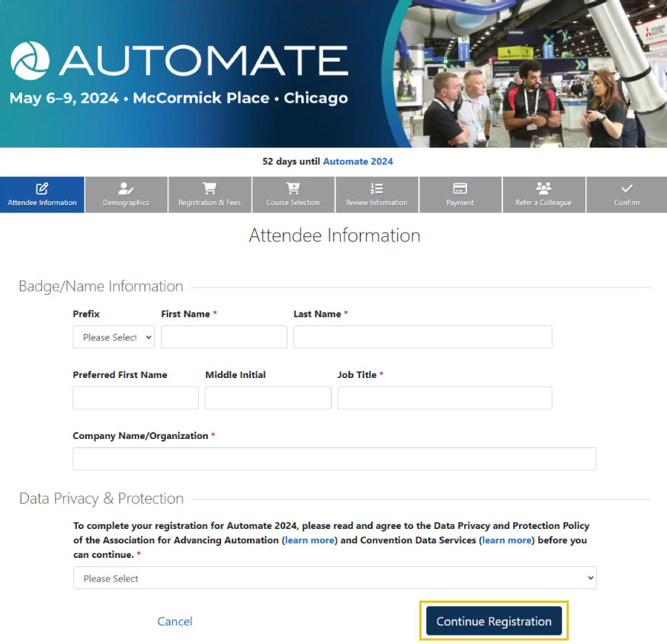Click the Review Information list icon
667x644 pixels.
click(377, 188)
